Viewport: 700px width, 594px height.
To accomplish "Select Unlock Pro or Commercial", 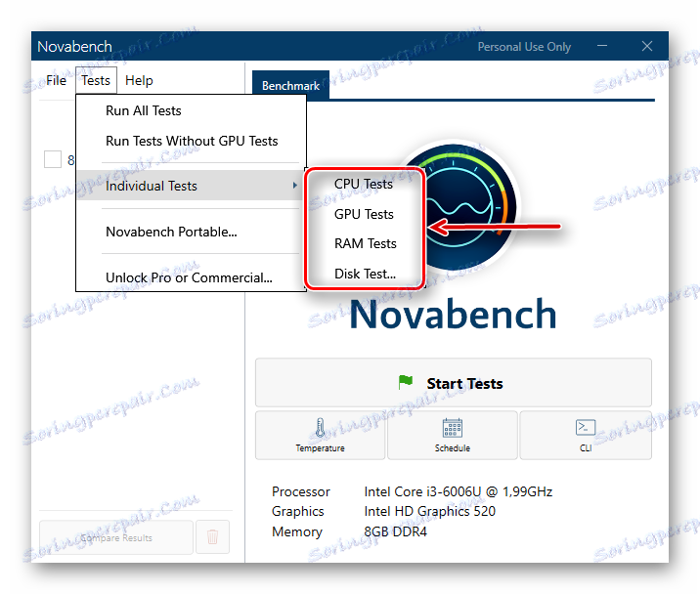I will coord(189,278).
